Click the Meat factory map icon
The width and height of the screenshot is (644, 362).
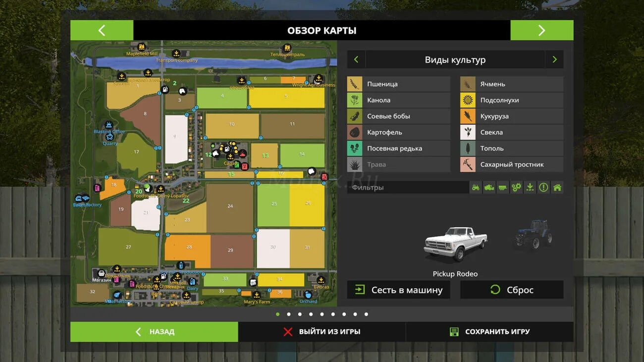click(117, 295)
